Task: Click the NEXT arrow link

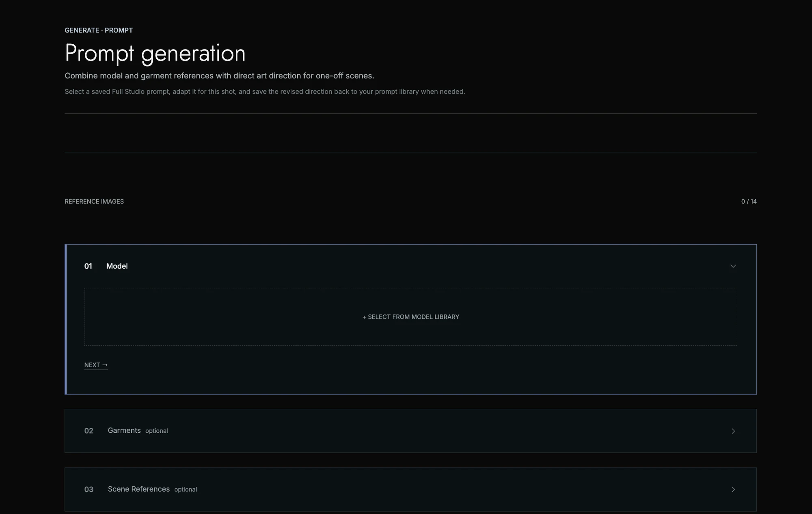Action: pyautogui.click(x=96, y=365)
